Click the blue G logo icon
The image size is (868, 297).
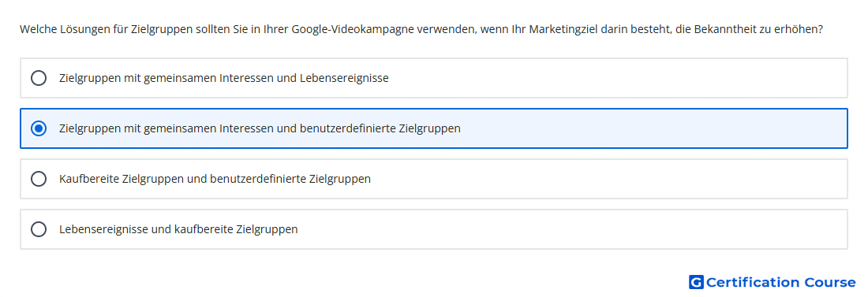pyautogui.click(x=696, y=282)
